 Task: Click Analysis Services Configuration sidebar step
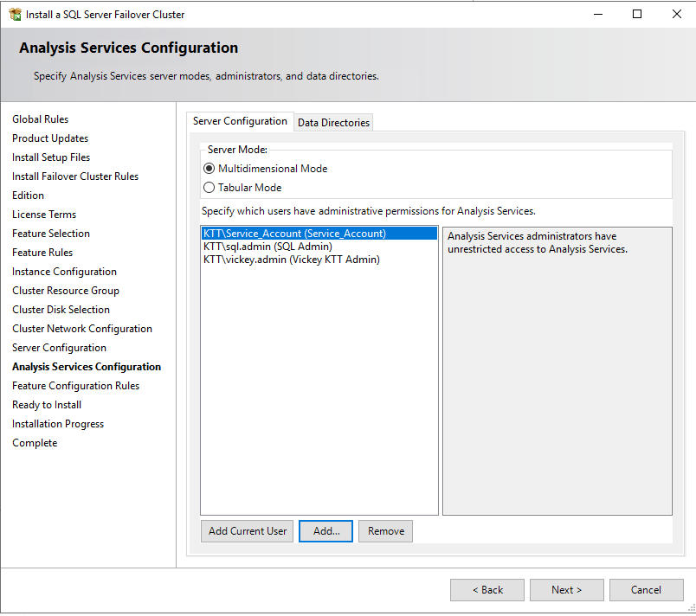pos(87,367)
